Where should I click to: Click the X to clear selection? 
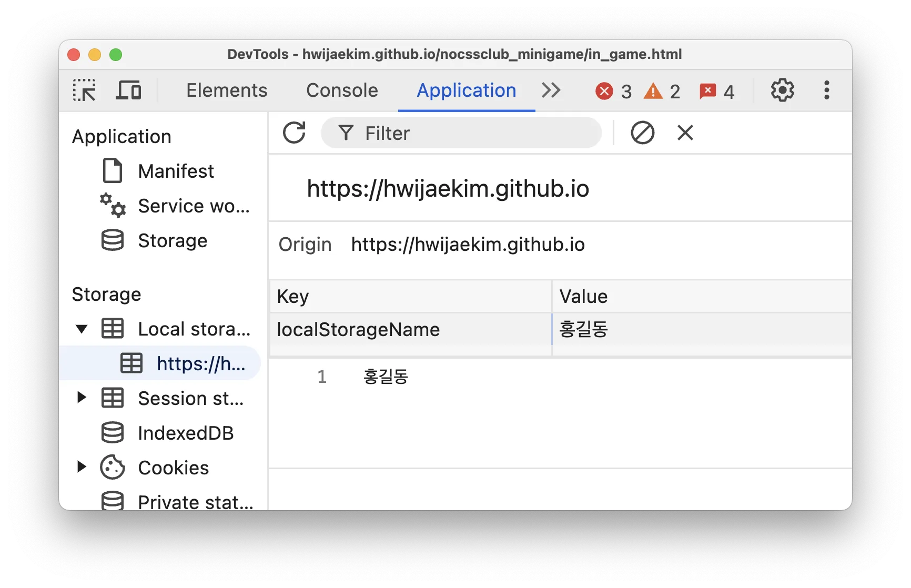pos(684,133)
